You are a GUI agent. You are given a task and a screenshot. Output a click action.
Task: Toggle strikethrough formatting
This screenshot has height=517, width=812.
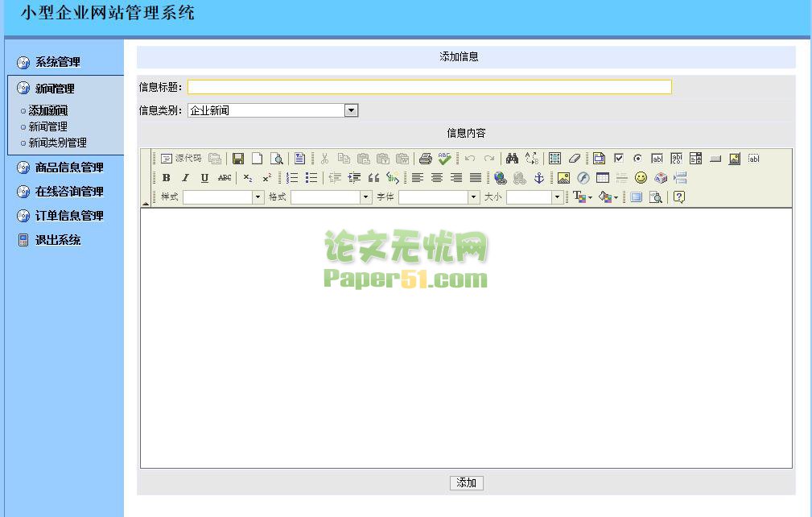tap(225, 178)
